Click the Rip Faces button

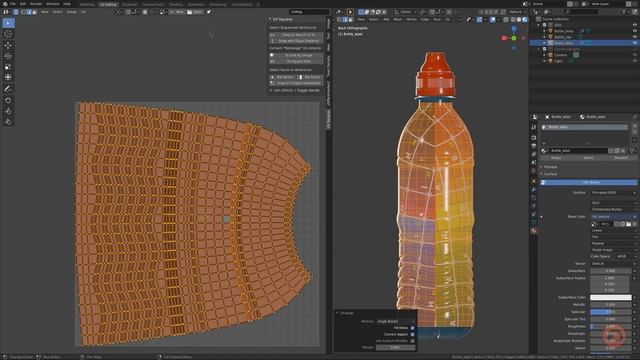pos(310,77)
